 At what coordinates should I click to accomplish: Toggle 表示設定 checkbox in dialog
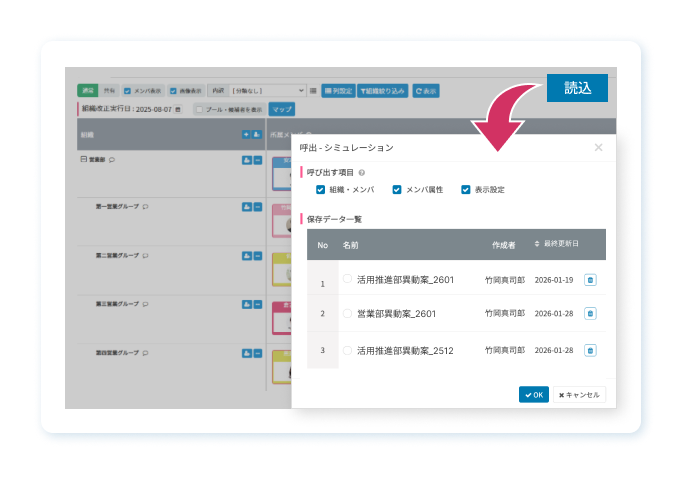tap(465, 189)
